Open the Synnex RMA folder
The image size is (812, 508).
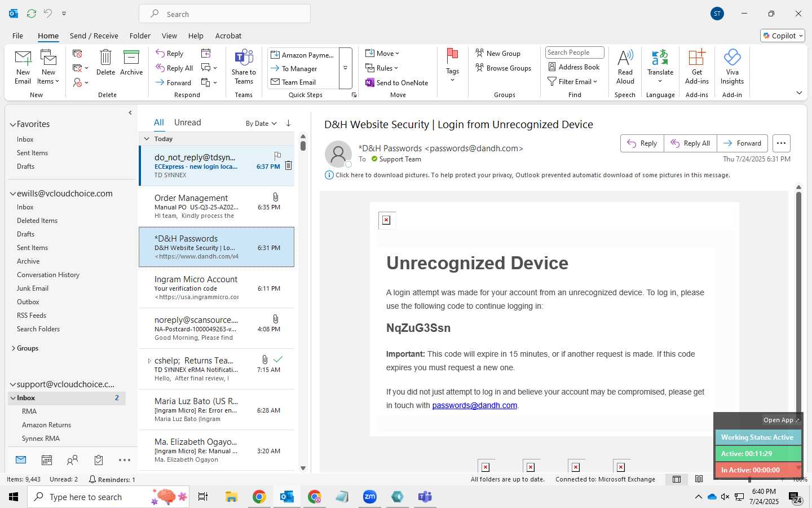coord(41,439)
